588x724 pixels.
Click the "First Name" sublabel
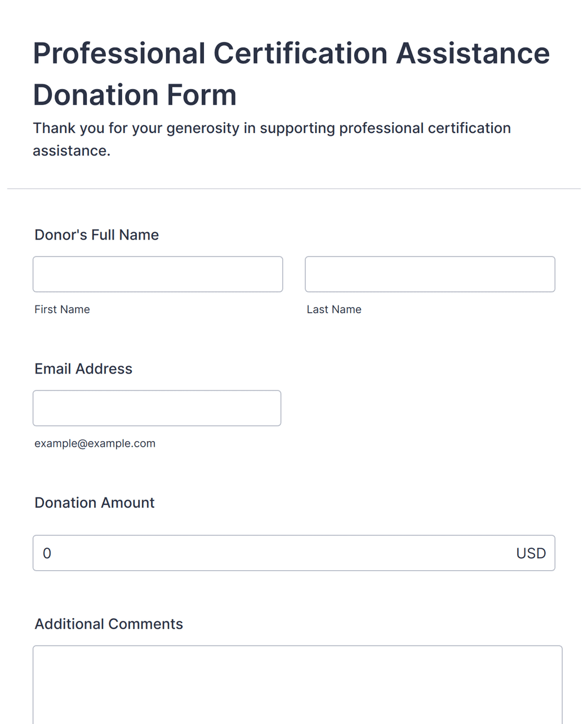point(62,309)
